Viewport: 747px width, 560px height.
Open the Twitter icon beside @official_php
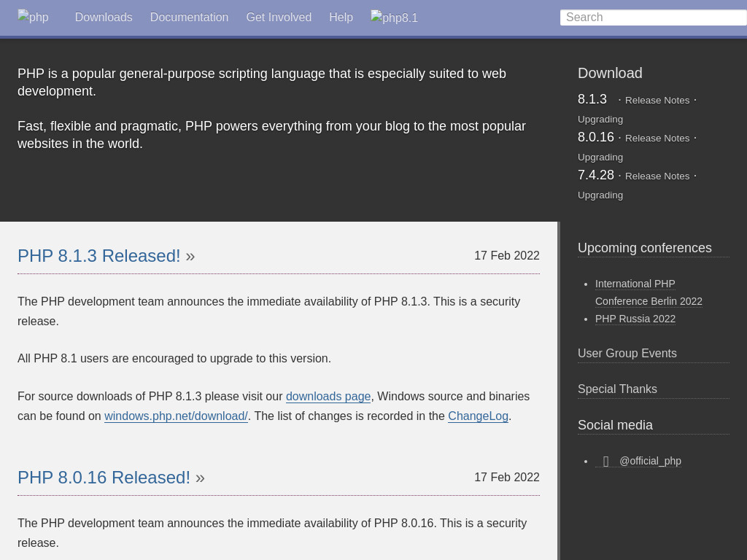tap(606, 461)
